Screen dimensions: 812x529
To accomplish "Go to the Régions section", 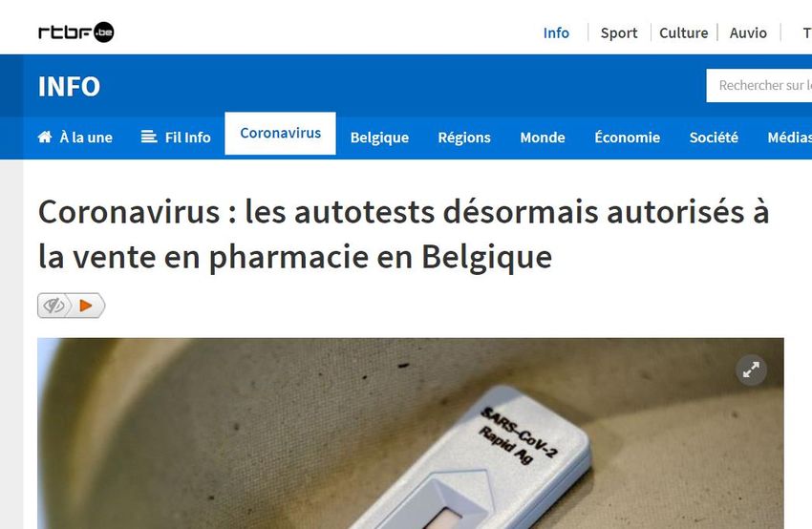I will click(x=464, y=138).
